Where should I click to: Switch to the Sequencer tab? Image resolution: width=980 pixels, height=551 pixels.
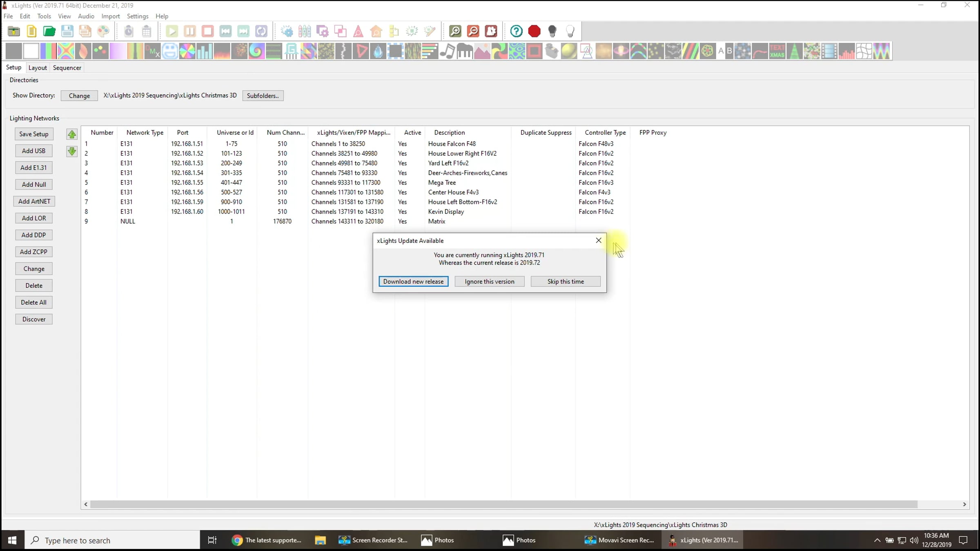pyautogui.click(x=67, y=68)
